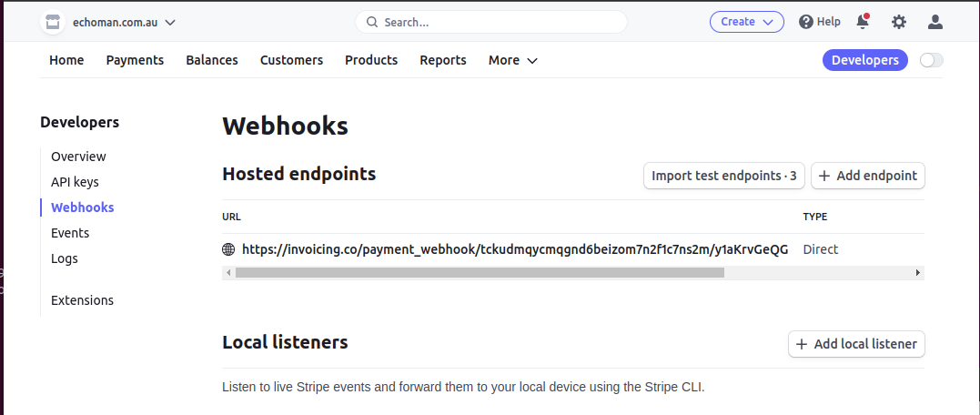The width and height of the screenshot is (980, 415).
Task: Toggle the test mode switch
Action: point(931,60)
